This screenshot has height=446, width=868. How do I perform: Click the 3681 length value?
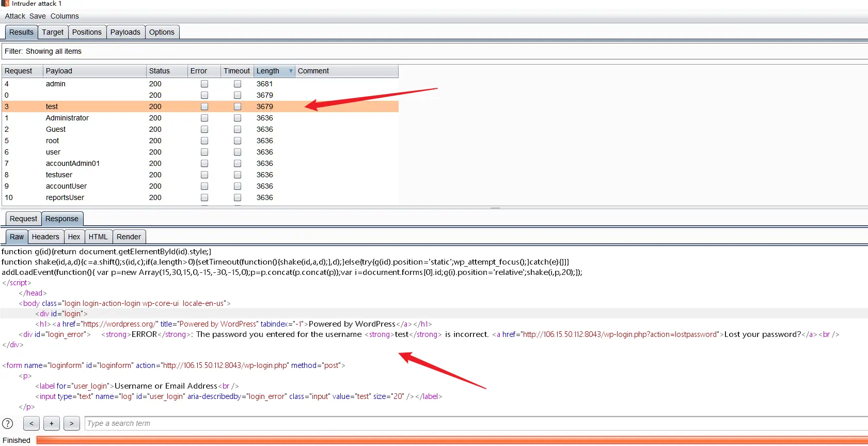tap(264, 84)
